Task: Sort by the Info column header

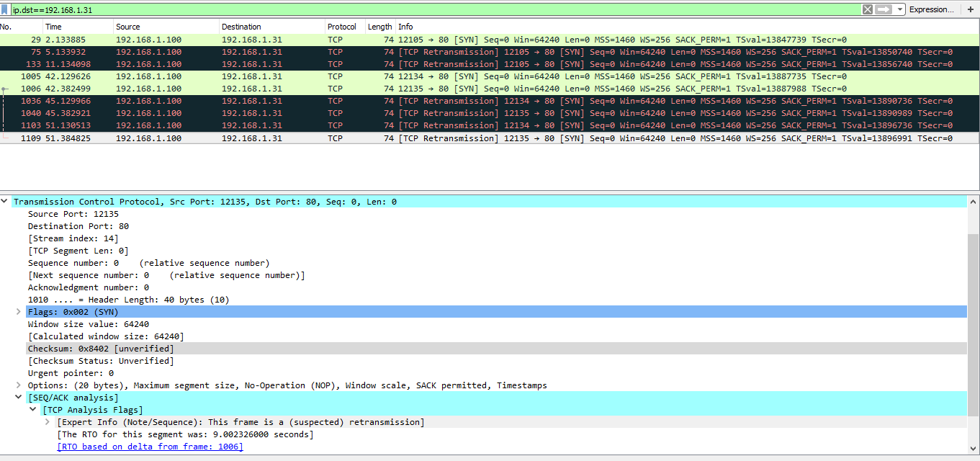Action: pyautogui.click(x=688, y=27)
